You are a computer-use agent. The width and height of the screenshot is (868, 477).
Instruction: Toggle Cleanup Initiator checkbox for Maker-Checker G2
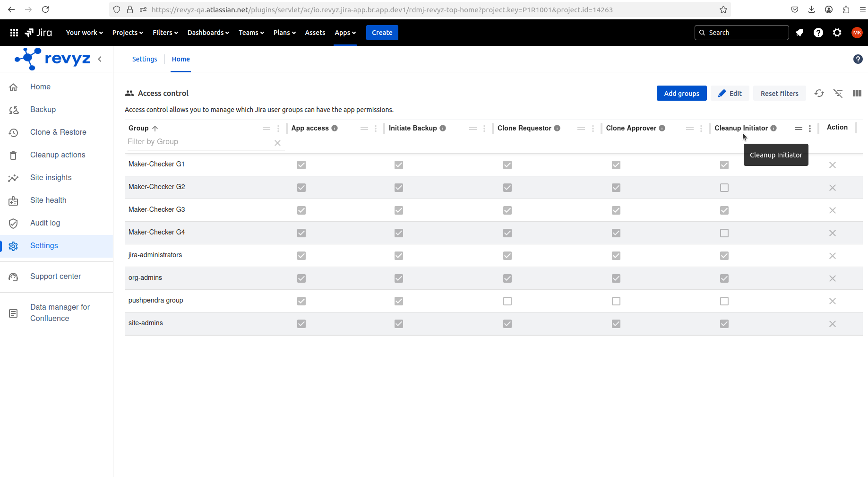point(724,188)
